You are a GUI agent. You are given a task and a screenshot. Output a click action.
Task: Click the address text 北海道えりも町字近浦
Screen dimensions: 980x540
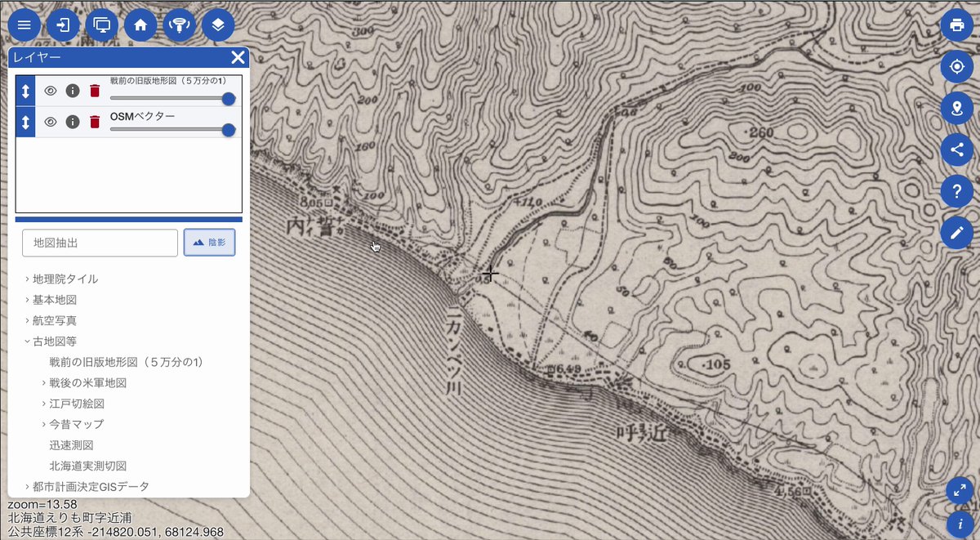click(x=69, y=518)
